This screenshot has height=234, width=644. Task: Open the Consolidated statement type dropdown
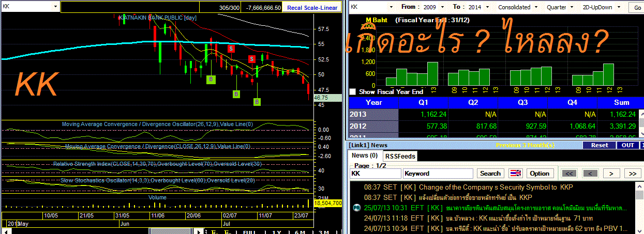(x=536, y=7)
